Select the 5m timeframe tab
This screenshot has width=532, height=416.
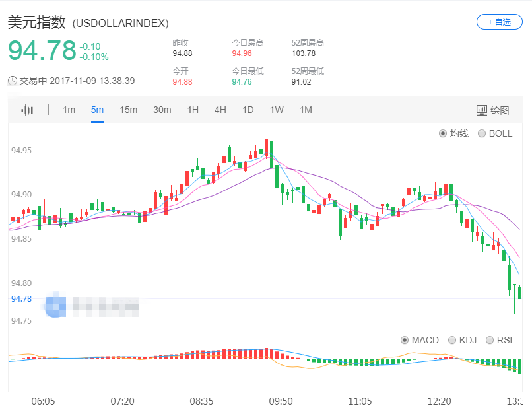tap(97, 110)
